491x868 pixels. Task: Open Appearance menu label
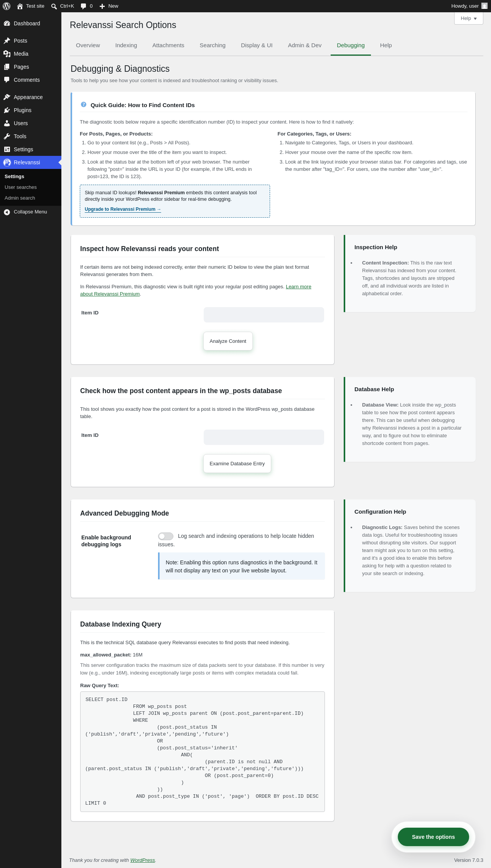point(28,97)
